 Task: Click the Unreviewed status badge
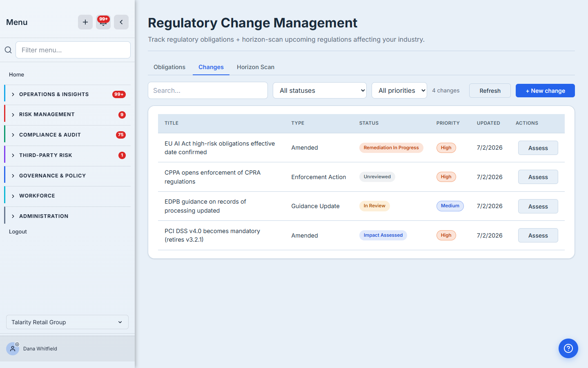pos(377,177)
